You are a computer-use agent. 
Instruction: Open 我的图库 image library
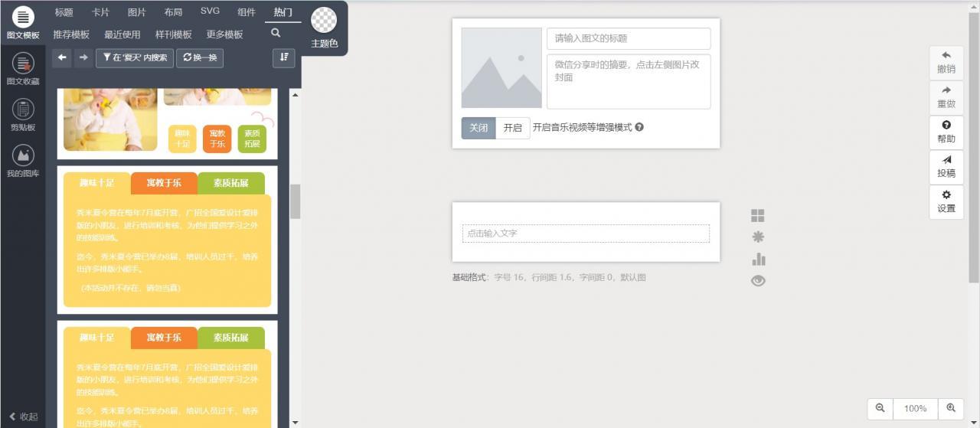click(x=23, y=162)
